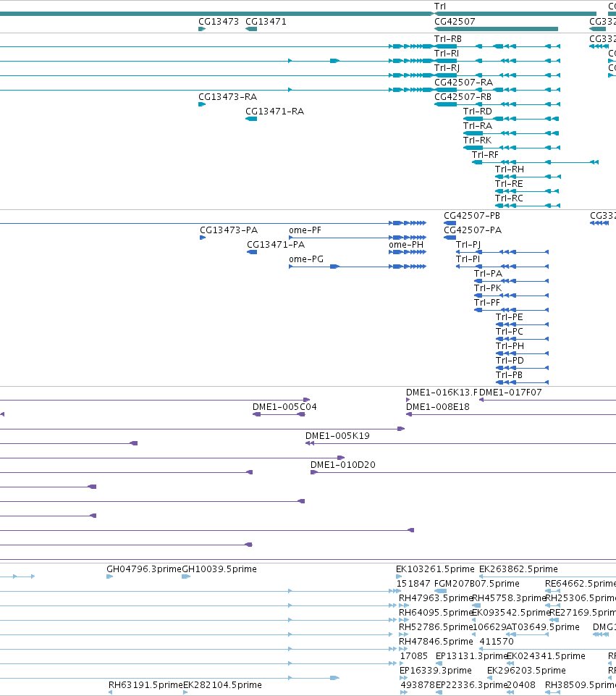Viewport: 616px width, 696px height.
Task: Select protein Trl-PE
Action: [x=522, y=324]
